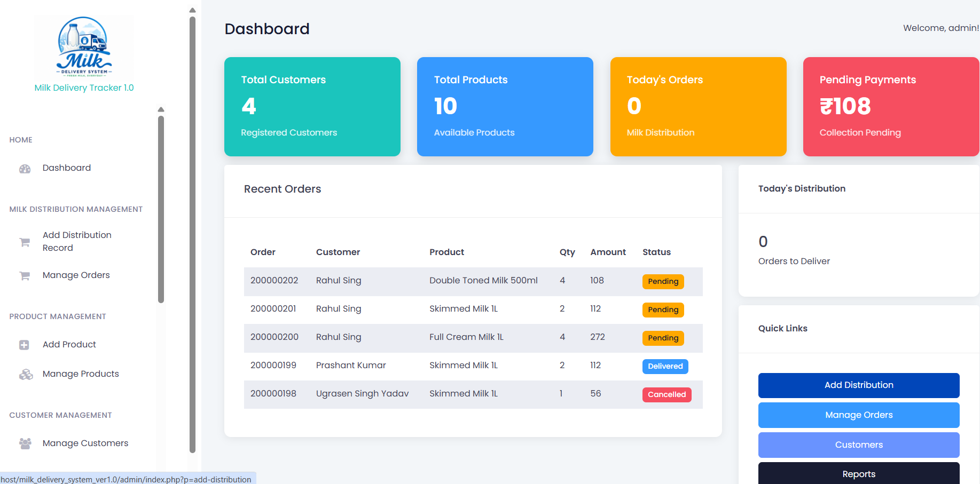Click product Double Toned Milk 500ml

click(483, 280)
